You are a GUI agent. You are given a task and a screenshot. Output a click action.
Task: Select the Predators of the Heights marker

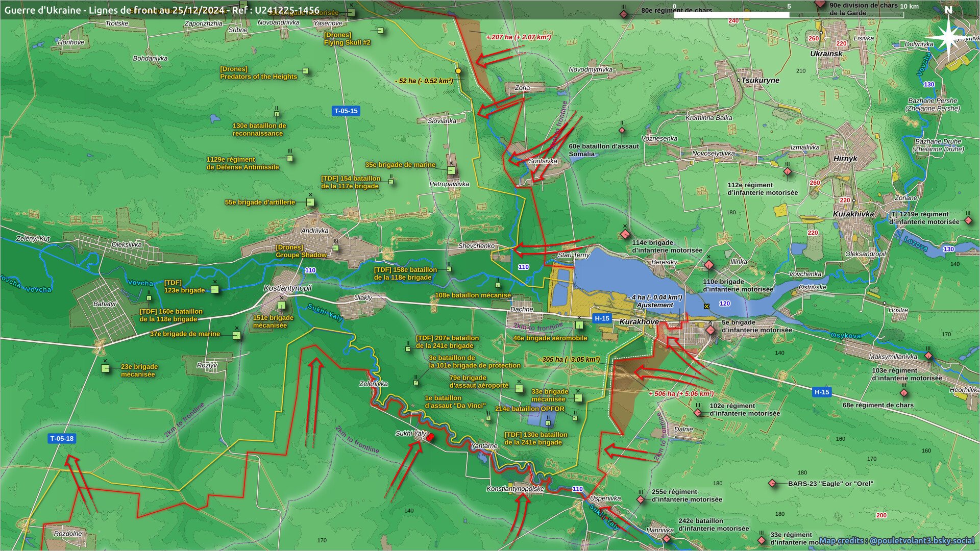[x=306, y=71]
